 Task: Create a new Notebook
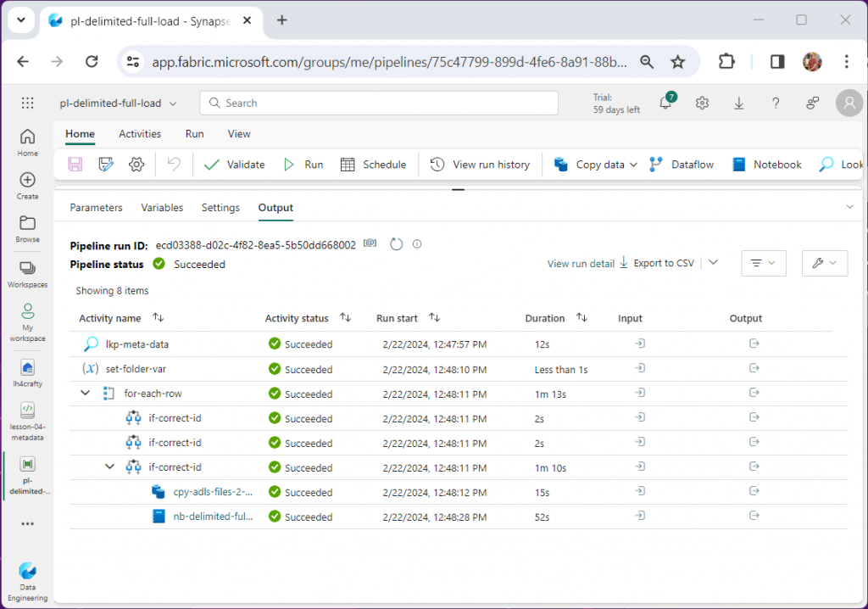765,164
